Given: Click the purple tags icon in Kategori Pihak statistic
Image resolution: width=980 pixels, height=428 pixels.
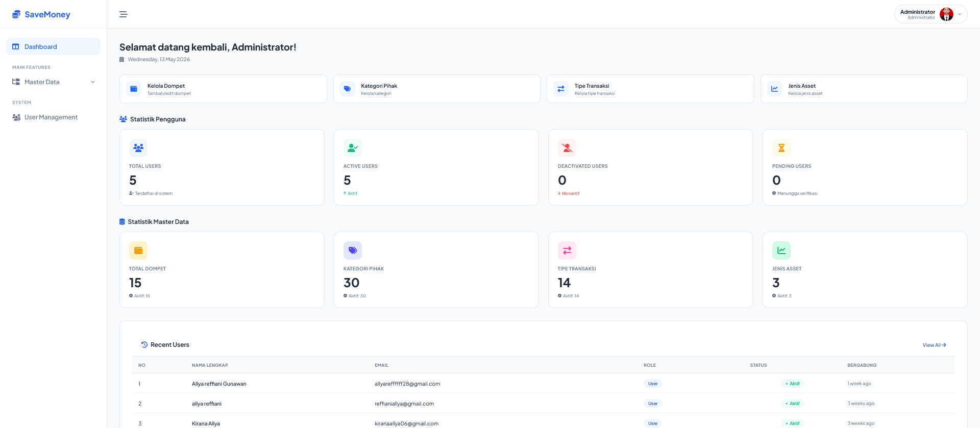Looking at the screenshot, I should [353, 250].
